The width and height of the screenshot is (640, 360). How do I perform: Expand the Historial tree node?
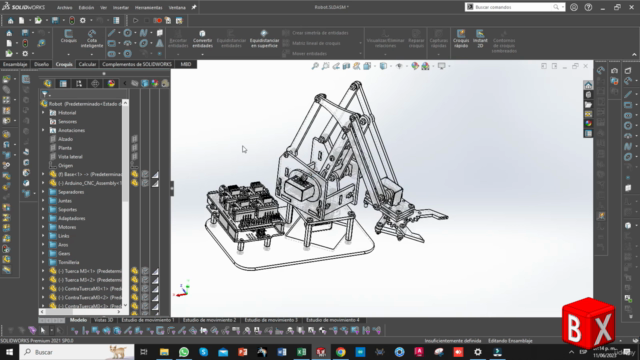pos(43,113)
